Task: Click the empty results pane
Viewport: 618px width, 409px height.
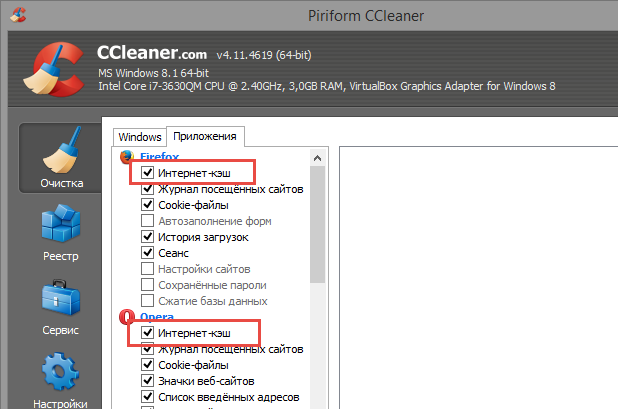Action: coord(478,278)
